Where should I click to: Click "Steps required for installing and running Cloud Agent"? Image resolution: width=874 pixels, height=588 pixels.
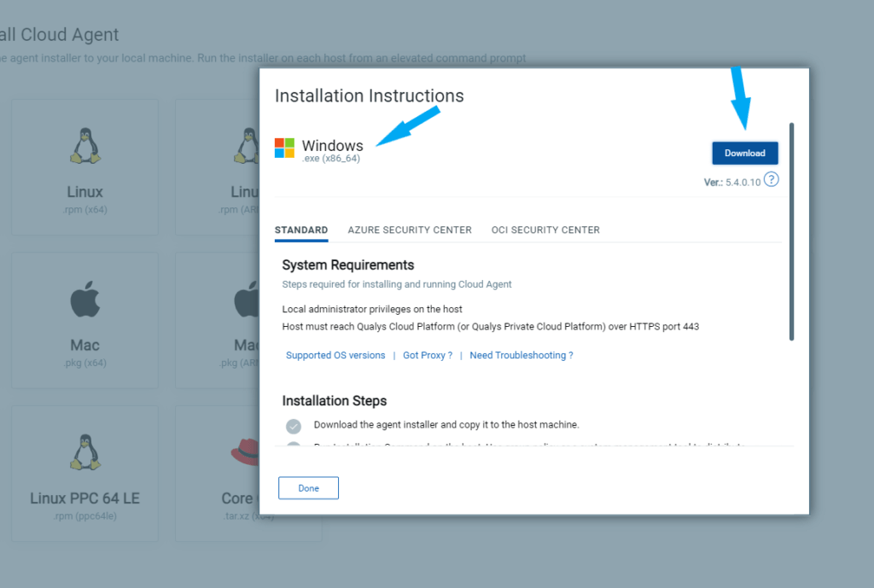[396, 284]
